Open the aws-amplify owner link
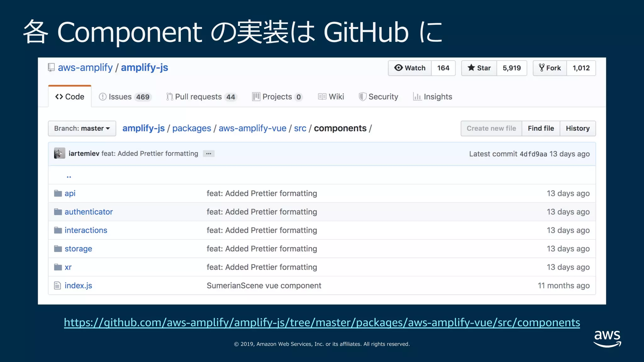This screenshot has height=362, width=644. (x=85, y=68)
